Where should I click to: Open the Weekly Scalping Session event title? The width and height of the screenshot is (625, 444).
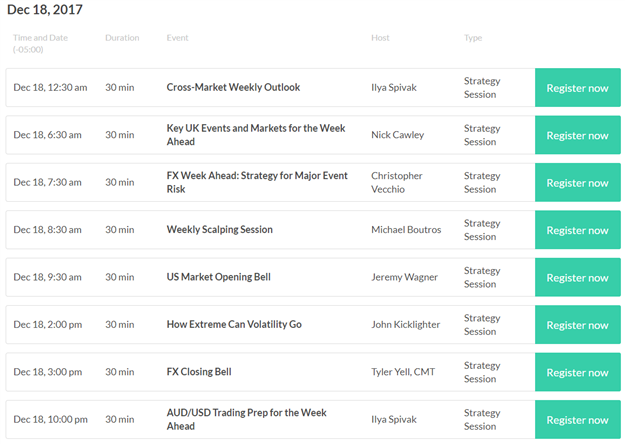[x=220, y=230]
